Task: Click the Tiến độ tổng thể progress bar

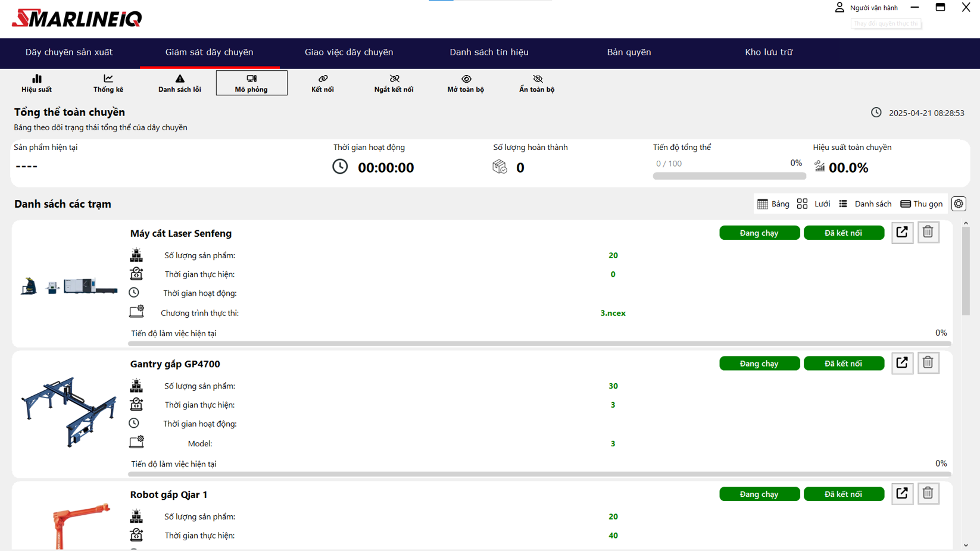Action: [729, 176]
